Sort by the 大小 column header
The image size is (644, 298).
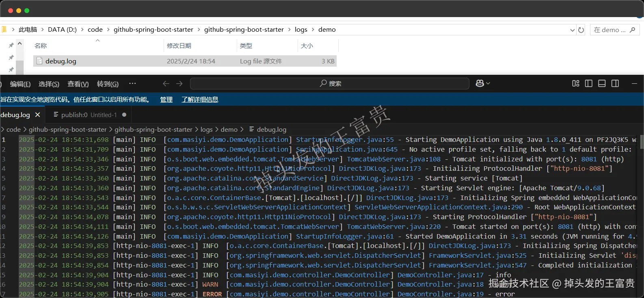[x=307, y=46]
